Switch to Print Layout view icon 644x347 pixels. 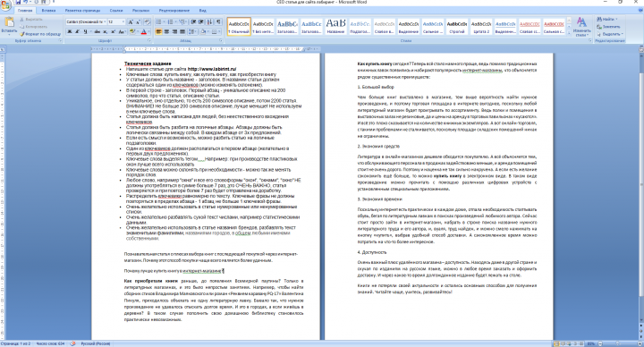point(556,343)
